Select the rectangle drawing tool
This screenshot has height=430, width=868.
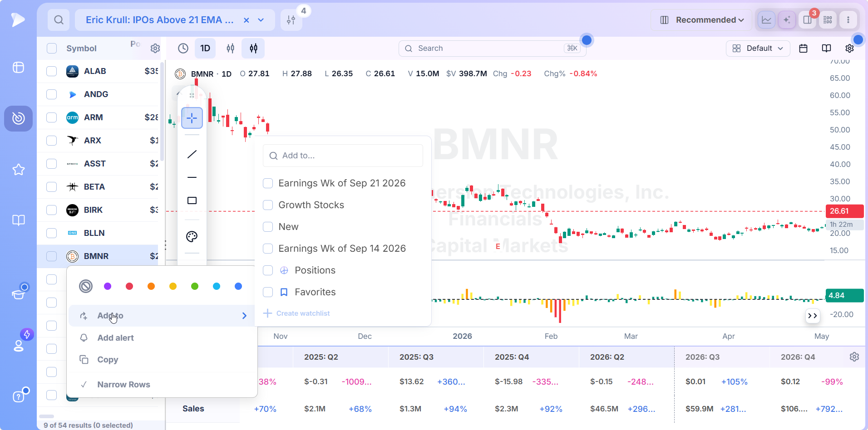[192, 200]
